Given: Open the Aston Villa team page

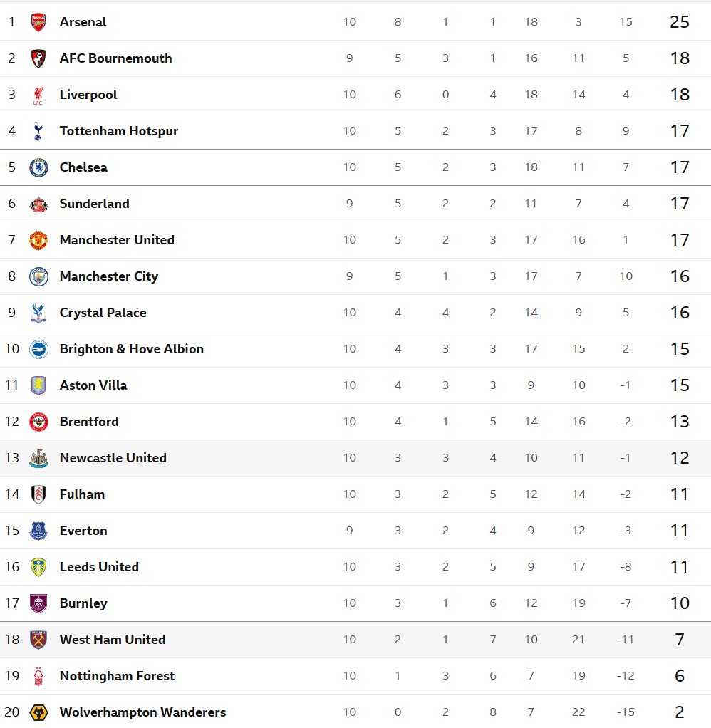Looking at the screenshot, I should (x=93, y=385).
